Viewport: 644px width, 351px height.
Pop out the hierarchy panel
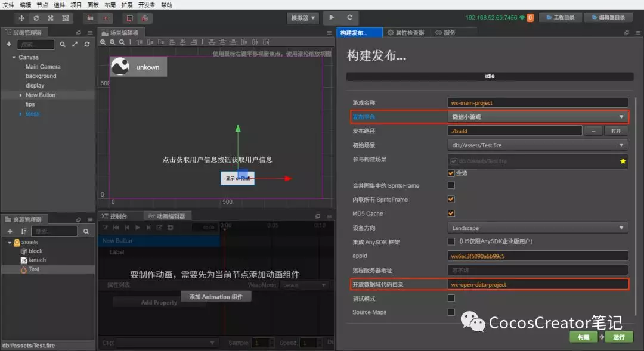point(79,32)
